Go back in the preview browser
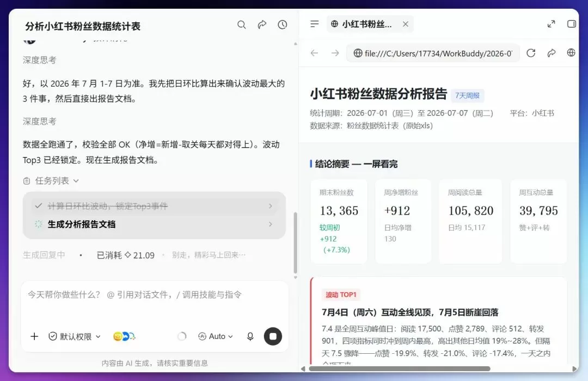Image resolution: width=588 pixels, height=381 pixels. coord(314,53)
